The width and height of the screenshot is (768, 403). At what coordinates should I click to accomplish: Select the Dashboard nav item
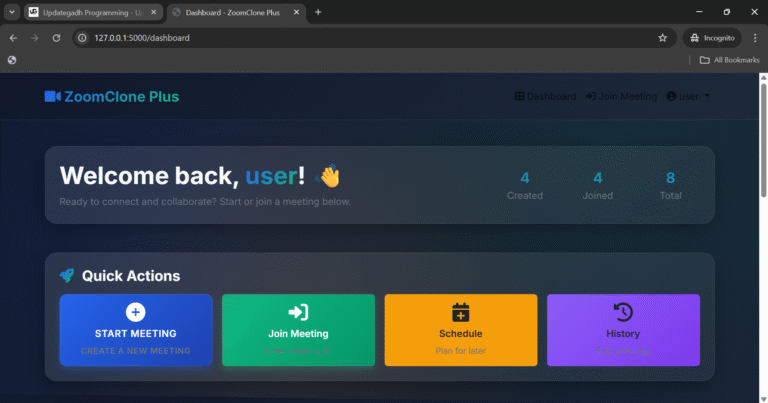tap(545, 97)
